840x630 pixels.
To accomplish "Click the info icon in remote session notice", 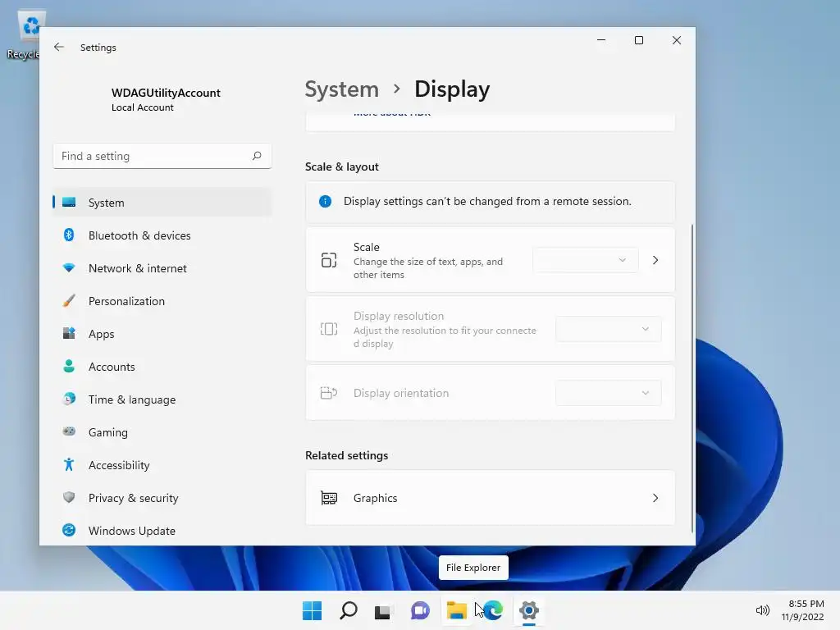I will pyautogui.click(x=325, y=202).
